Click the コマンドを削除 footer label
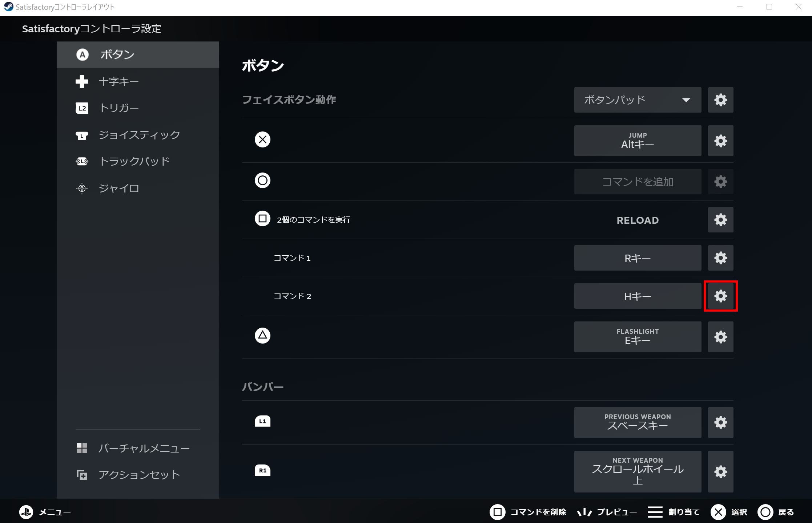 (x=538, y=512)
